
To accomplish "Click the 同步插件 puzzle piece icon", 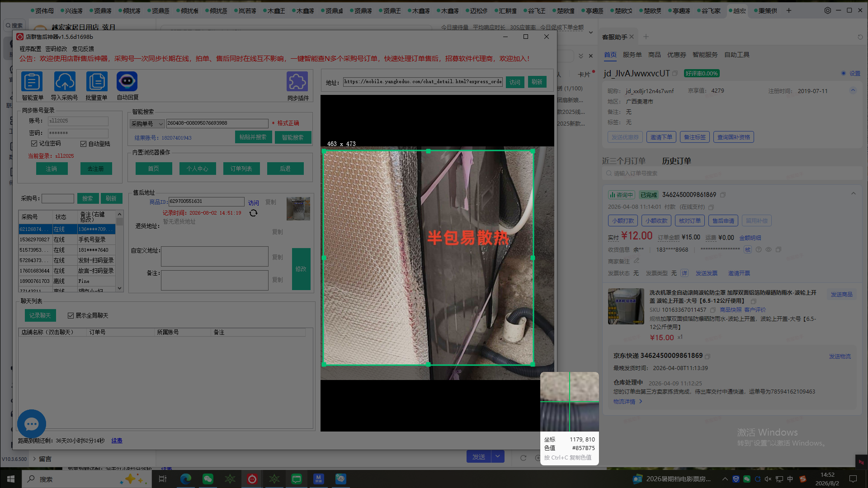I will (297, 82).
